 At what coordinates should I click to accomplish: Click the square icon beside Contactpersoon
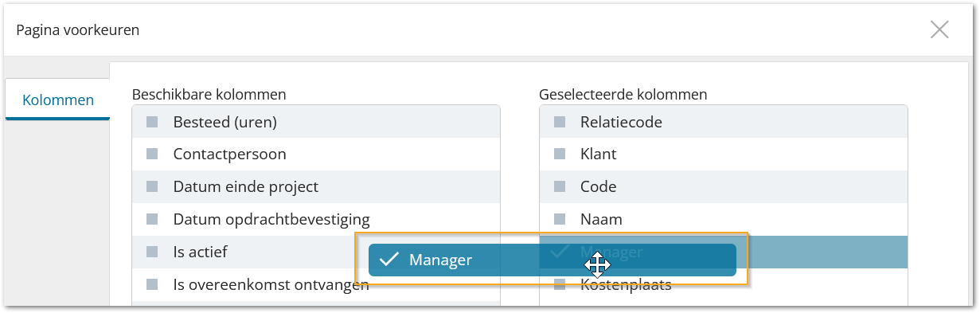coord(152,155)
